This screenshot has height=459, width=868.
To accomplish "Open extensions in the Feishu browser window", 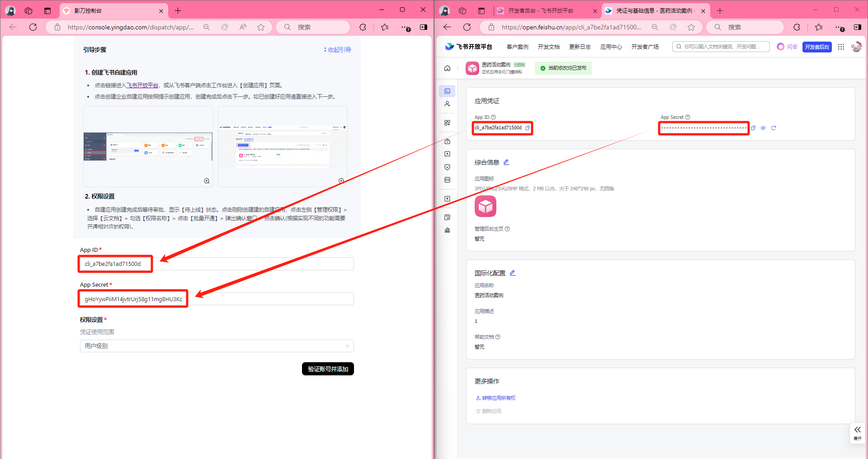I will 797,27.
